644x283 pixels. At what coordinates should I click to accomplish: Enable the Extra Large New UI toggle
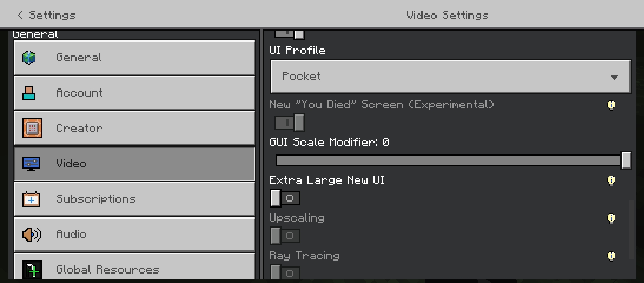pos(285,198)
